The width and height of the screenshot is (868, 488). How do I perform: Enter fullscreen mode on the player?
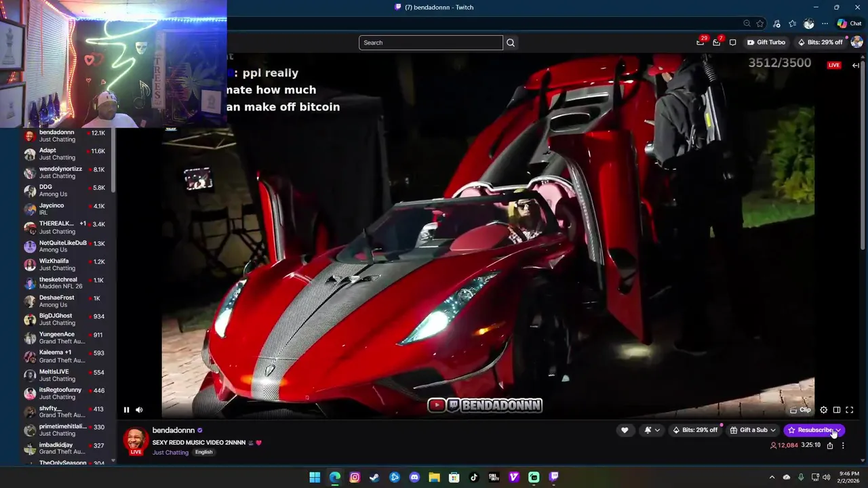coord(849,409)
